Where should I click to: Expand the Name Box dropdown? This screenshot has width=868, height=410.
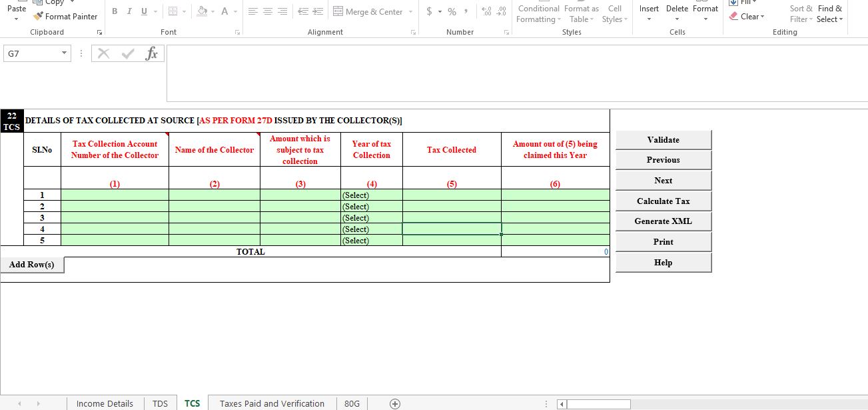[63, 53]
